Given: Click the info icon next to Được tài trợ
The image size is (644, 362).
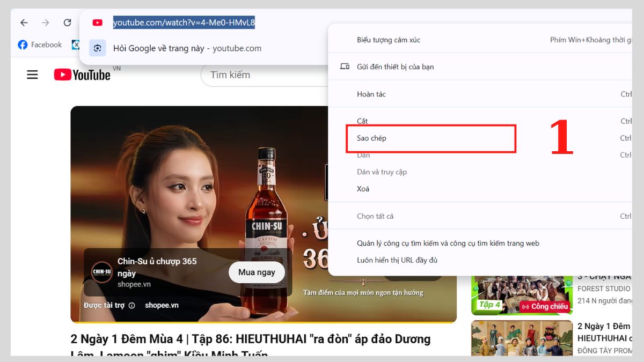Looking at the screenshot, I should click(x=132, y=305).
